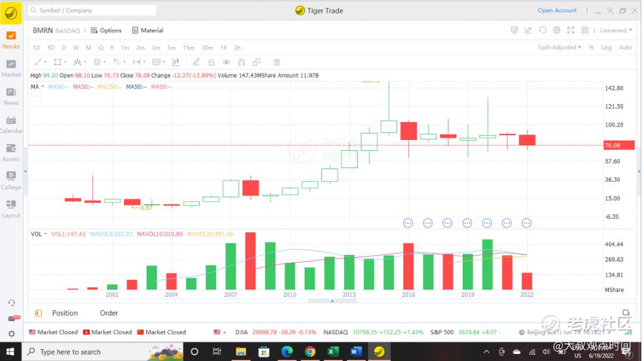Open sidebar messages with new badge
644x361 pixels.
coord(13,318)
